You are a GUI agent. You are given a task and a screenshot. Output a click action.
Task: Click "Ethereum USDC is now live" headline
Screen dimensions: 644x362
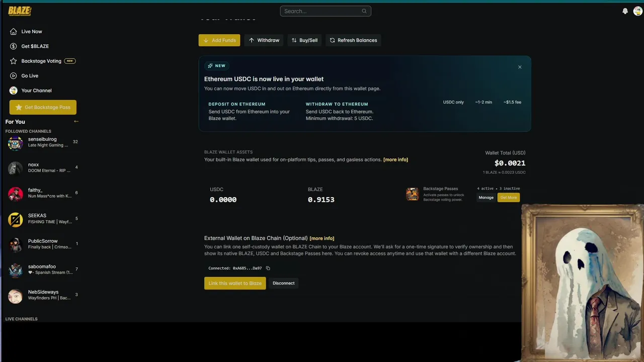pyautogui.click(x=264, y=79)
